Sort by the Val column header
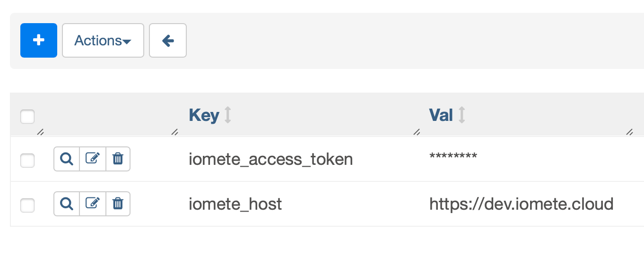The image size is (644, 256). (441, 115)
